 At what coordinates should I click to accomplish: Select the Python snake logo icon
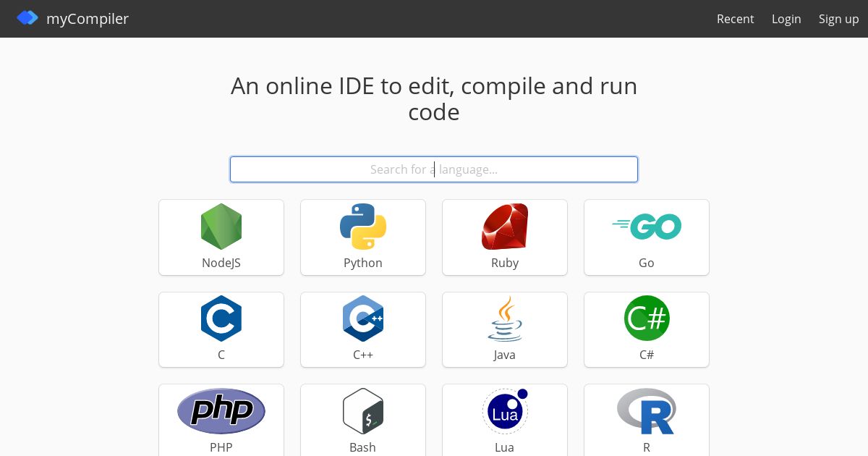(363, 227)
